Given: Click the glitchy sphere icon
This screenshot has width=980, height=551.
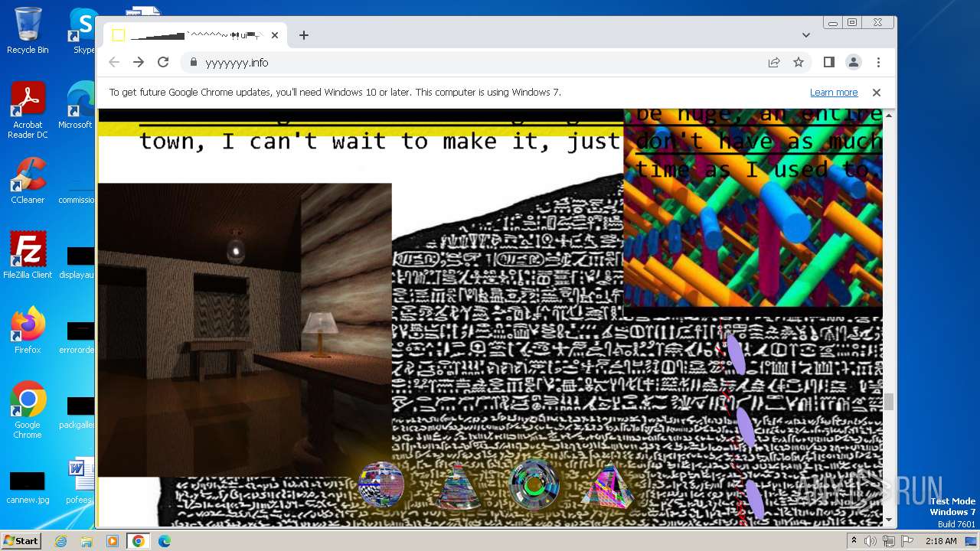Looking at the screenshot, I should [x=381, y=484].
